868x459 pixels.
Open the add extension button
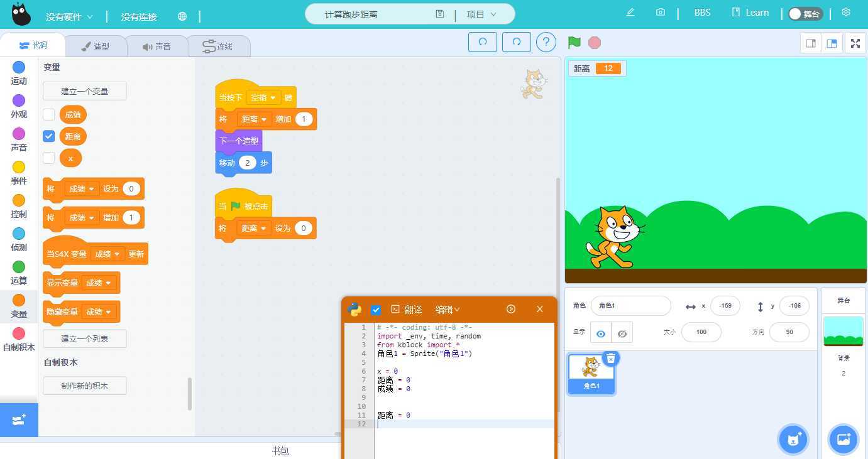coord(19,419)
